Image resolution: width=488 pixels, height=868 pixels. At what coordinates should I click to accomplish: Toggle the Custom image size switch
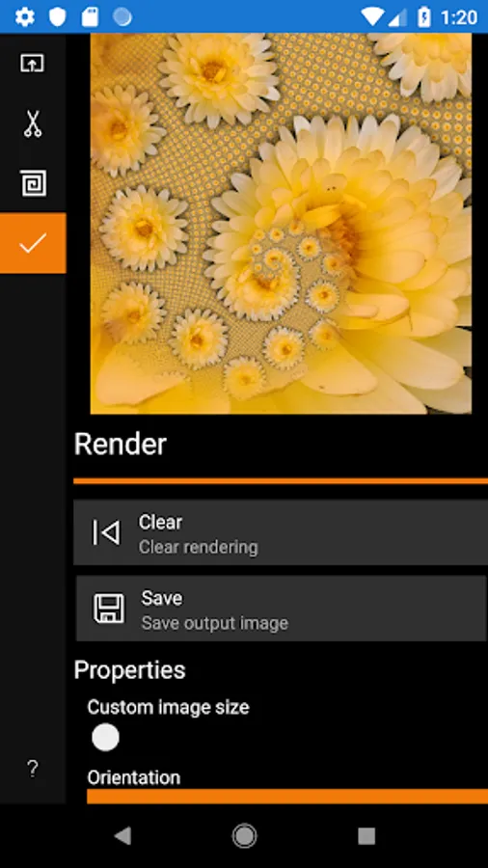click(x=105, y=738)
